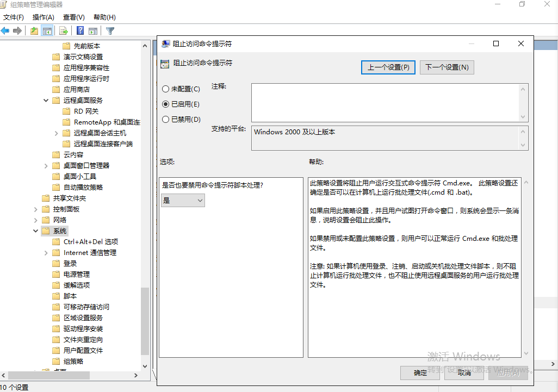Select 桌面小工具 in the tree

click(80, 177)
